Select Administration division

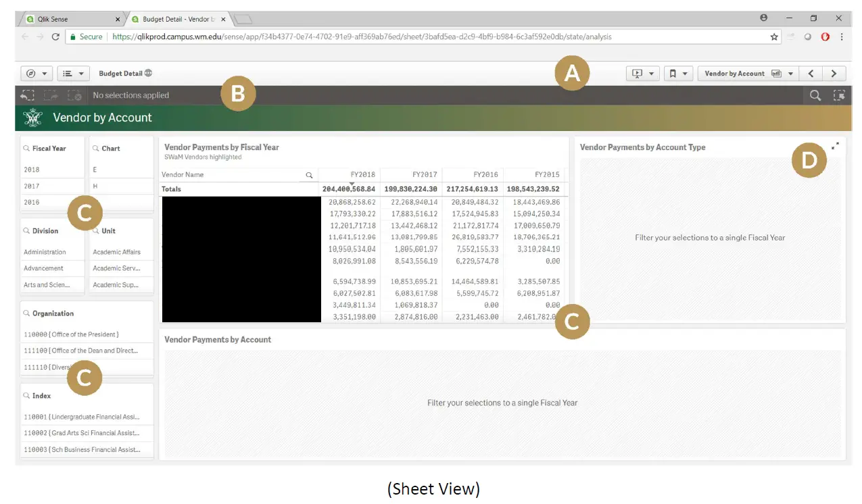pyautogui.click(x=52, y=252)
